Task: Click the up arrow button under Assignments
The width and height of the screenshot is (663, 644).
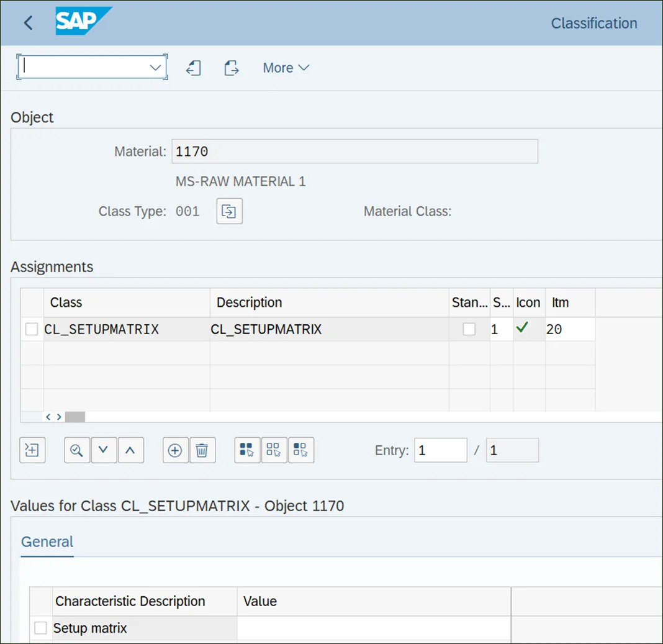Action: click(x=130, y=450)
